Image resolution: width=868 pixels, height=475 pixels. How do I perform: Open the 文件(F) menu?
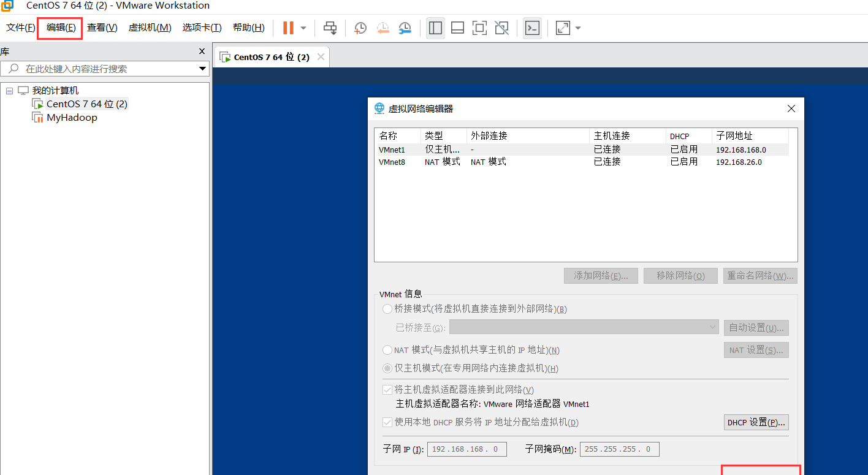(21, 28)
